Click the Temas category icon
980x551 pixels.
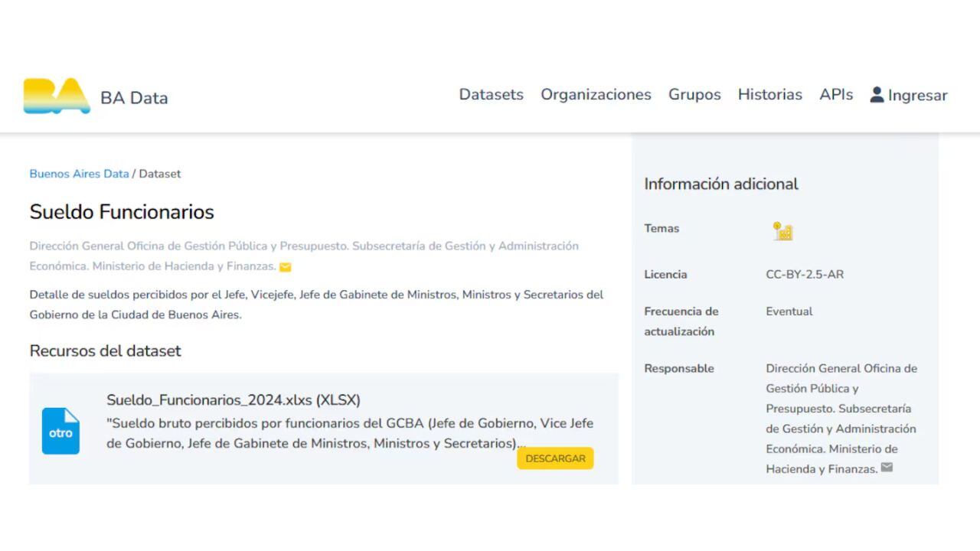pos(782,231)
